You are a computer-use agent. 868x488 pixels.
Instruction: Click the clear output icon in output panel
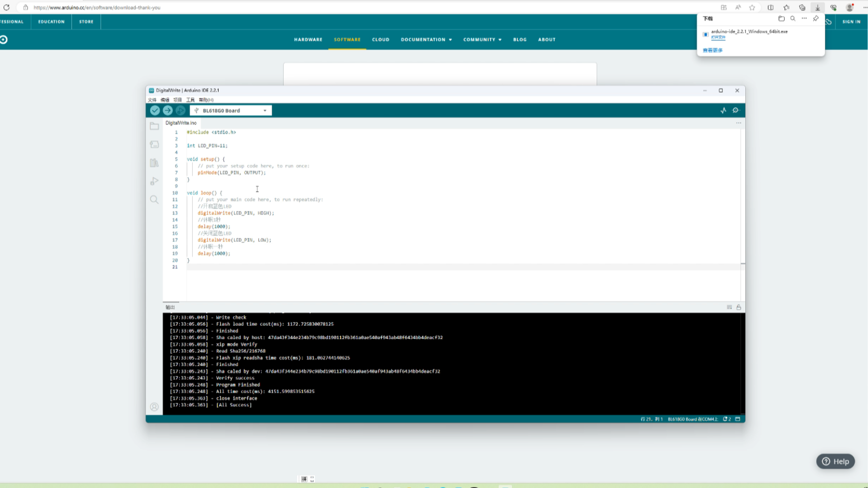[x=729, y=307]
